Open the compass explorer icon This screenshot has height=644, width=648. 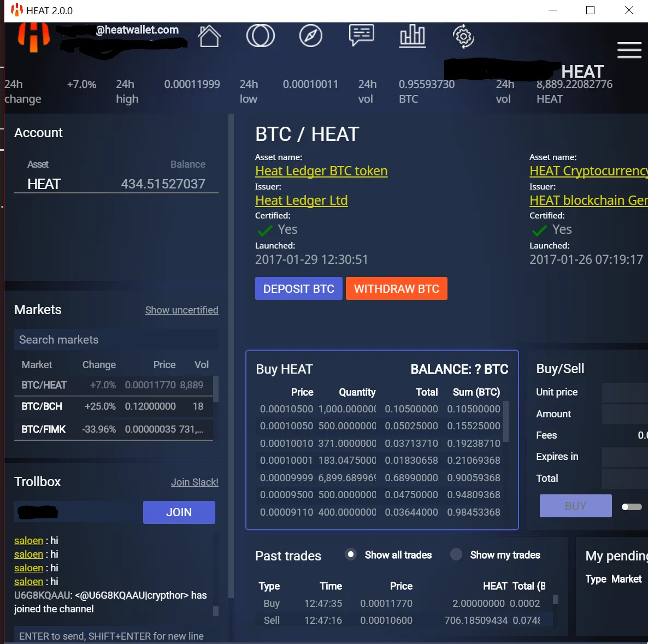click(x=310, y=36)
